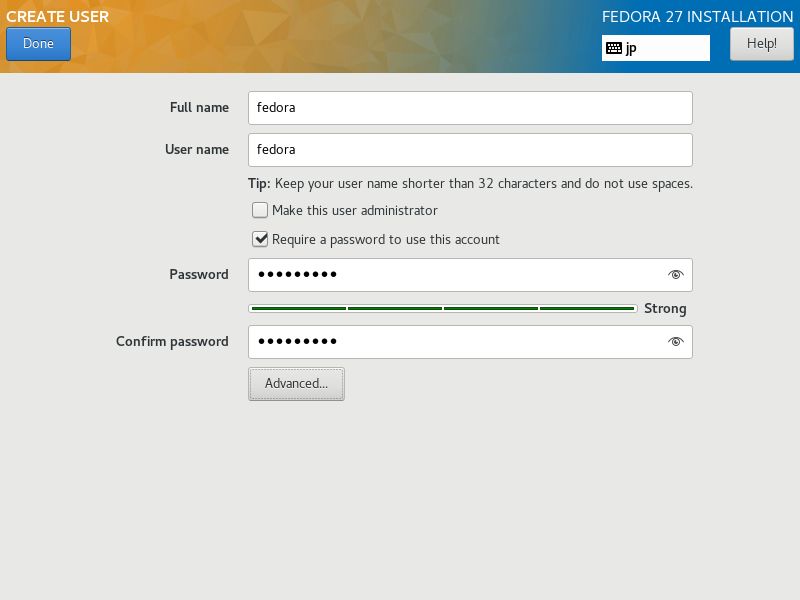Viewport: 800px width, 600px height.
Task: Click the password strength bar
Action: (443, 309)
